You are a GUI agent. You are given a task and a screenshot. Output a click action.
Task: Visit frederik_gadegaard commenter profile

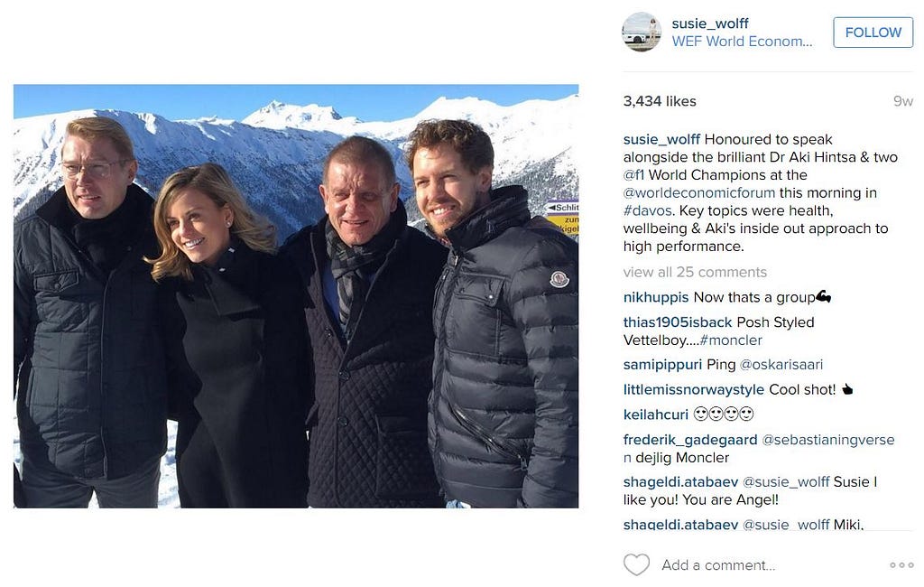pos(690,440)
